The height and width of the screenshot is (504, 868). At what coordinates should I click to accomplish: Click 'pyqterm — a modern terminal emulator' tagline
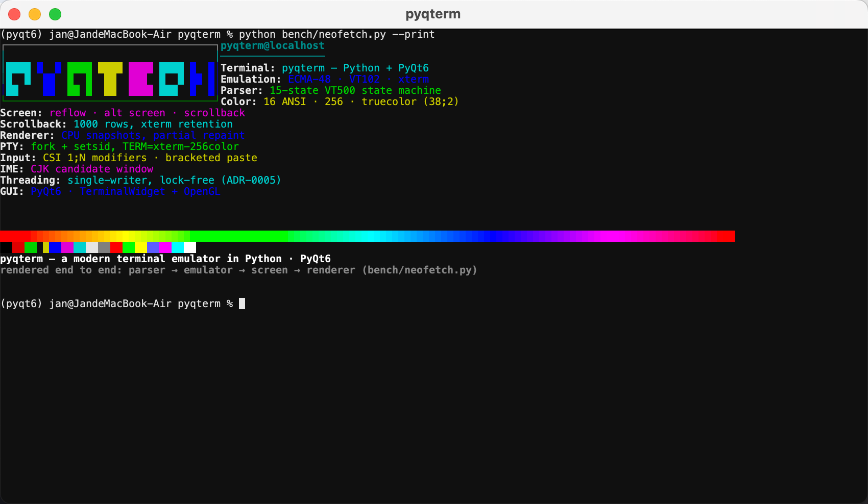[x=165, y=259]
